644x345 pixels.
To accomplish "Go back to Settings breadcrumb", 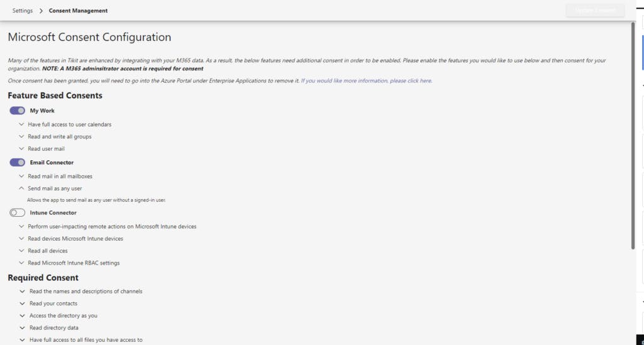I will pyautogui.click(x=23, y=11).
